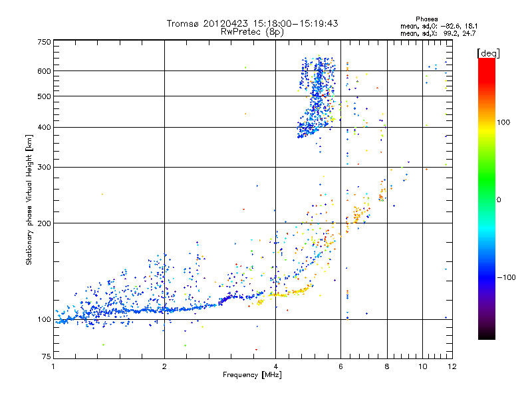Click the y-axis label '75'
The width and height of the screenshot is (532, 399).
point(47,356)
